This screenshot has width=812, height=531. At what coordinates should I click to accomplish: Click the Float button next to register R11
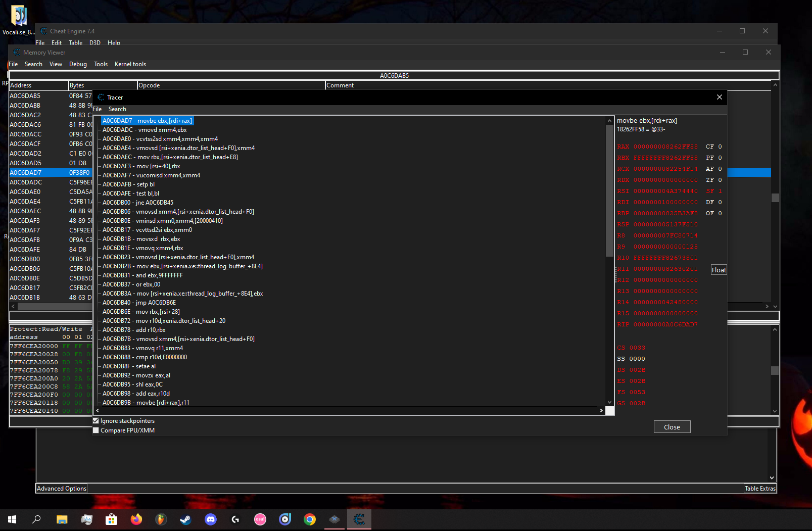click(718, 270)
